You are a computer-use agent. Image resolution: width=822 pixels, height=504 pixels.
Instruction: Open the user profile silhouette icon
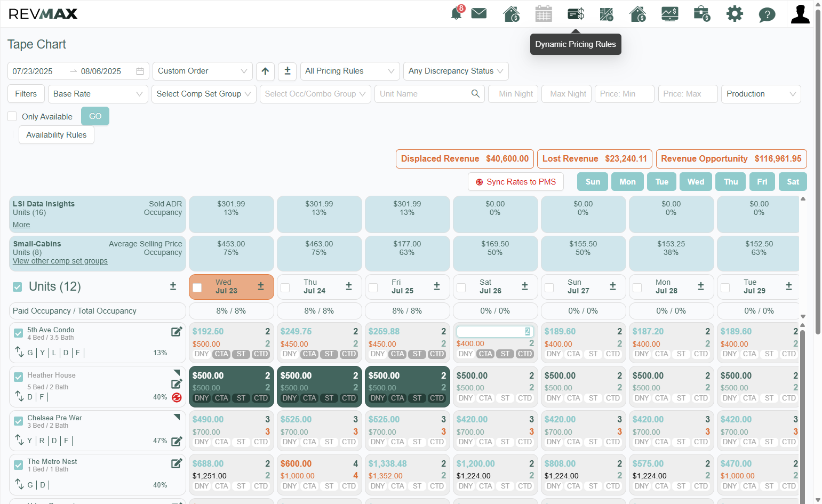[x=800, y=14]
